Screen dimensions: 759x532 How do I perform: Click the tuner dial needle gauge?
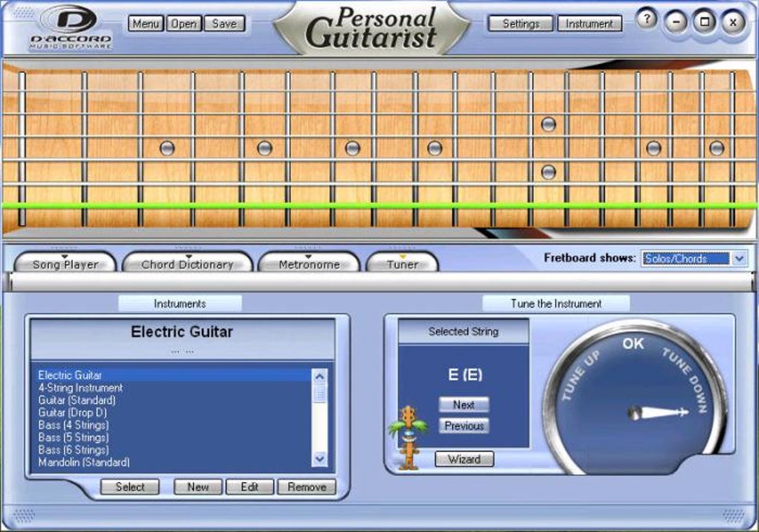pos(635,397)
